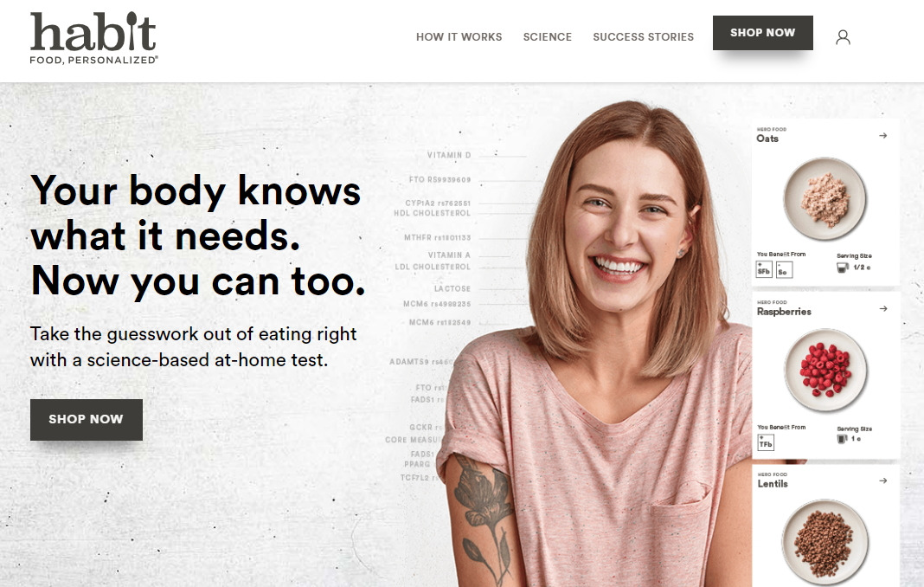Click the Raspberries serving size cup icon
This screenshot has width=924, height=587.
point(843,439)
